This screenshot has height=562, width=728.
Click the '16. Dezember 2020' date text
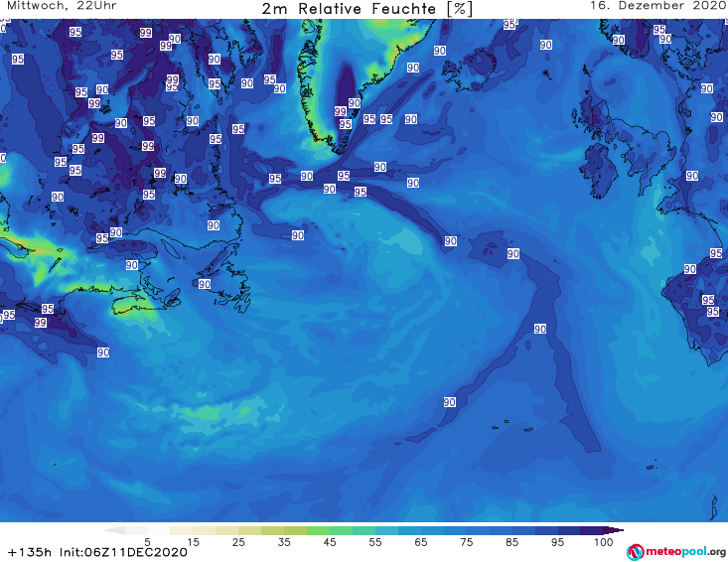click(x=657, y=6)
